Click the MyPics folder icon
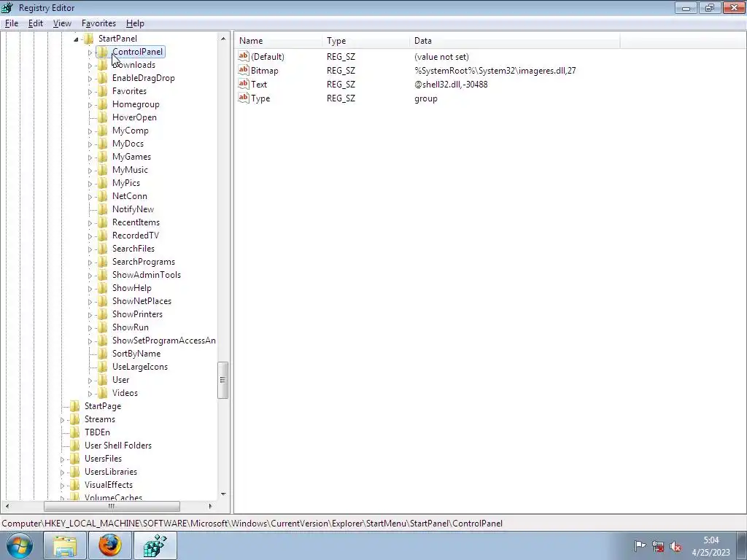This screenshot has width=747, height=560. click(x=102, y=183)
